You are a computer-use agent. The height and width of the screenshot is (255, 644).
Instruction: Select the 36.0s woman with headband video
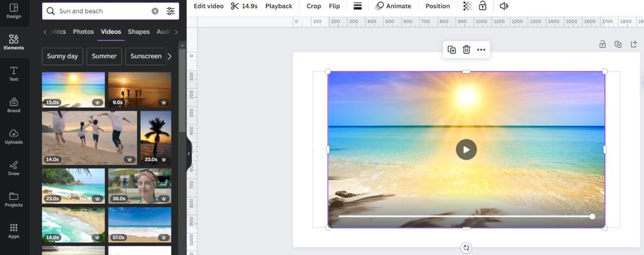point(140,186)
